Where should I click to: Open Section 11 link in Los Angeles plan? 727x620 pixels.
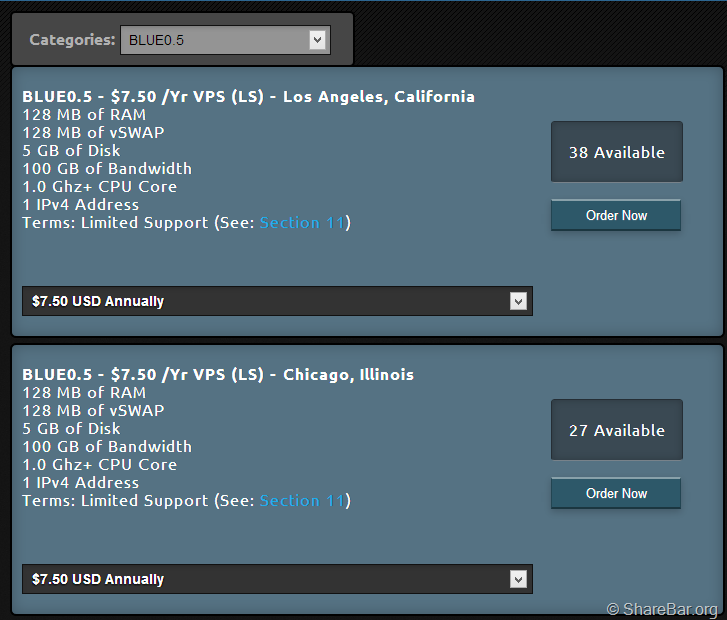click(x=302, y=223)
